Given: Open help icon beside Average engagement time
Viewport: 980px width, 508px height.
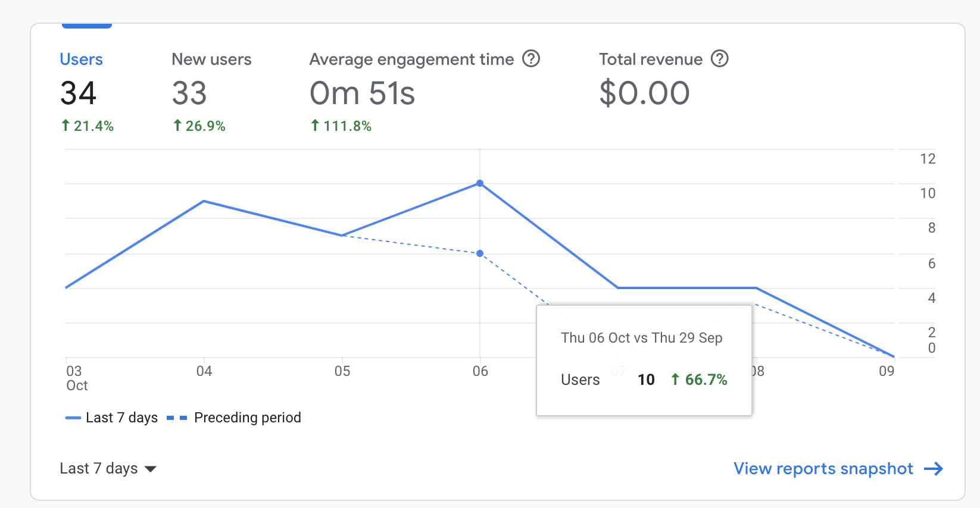Looking at the screenshot, I should pyautogui.click(x=531, y=59).
